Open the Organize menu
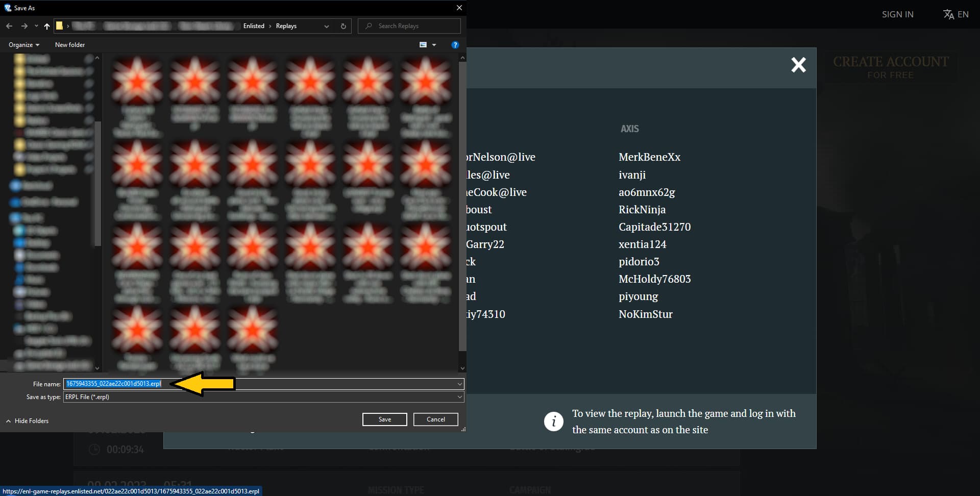Image resolution: width=980 pixels, height=496 pixels. click(23, 45)
